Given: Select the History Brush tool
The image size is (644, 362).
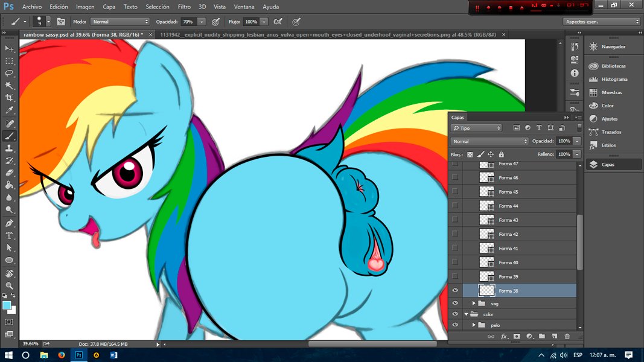Looking at the screenshot, I should click(9, 160).
